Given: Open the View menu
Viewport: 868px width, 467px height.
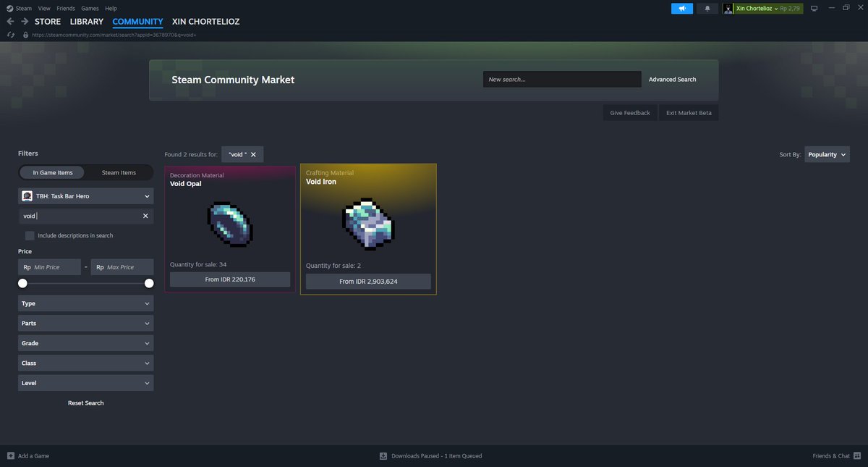Looking at the screenshot, I should click(x=44, y=8).
